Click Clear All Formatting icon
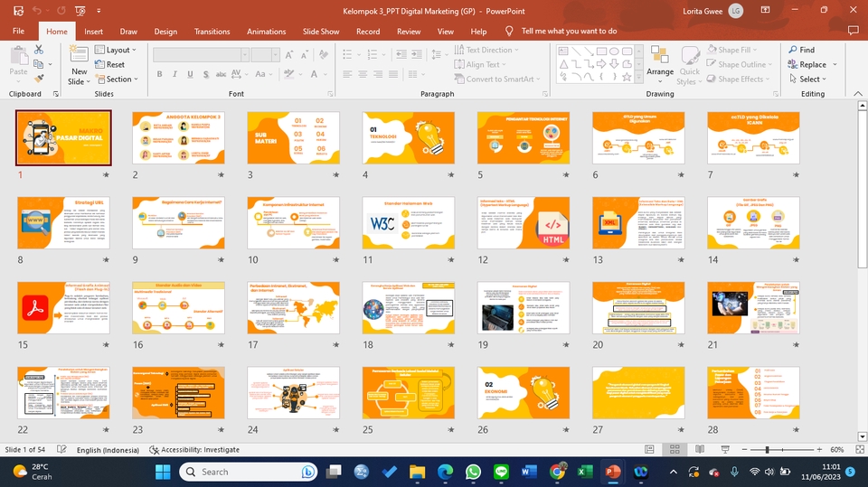This screenshot has height=487, width=868. (x=324, y=55)
